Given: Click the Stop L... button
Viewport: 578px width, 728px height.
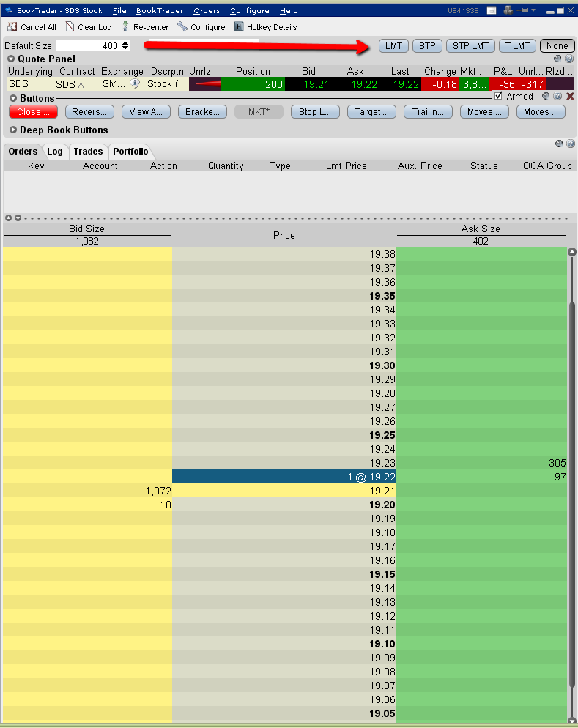Looking at the screenshot, I should click(315, 112).
